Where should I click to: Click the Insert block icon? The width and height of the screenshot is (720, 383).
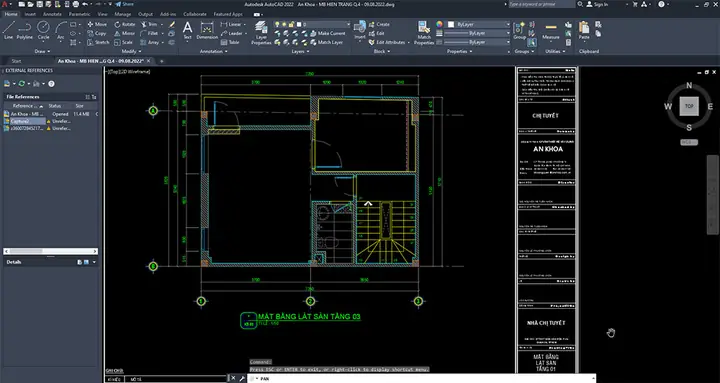(360, 30)
